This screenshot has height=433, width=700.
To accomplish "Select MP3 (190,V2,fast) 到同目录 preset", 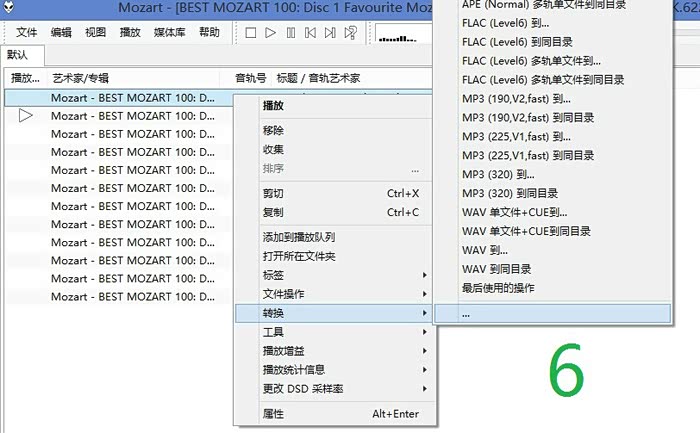I will [553, 118].
